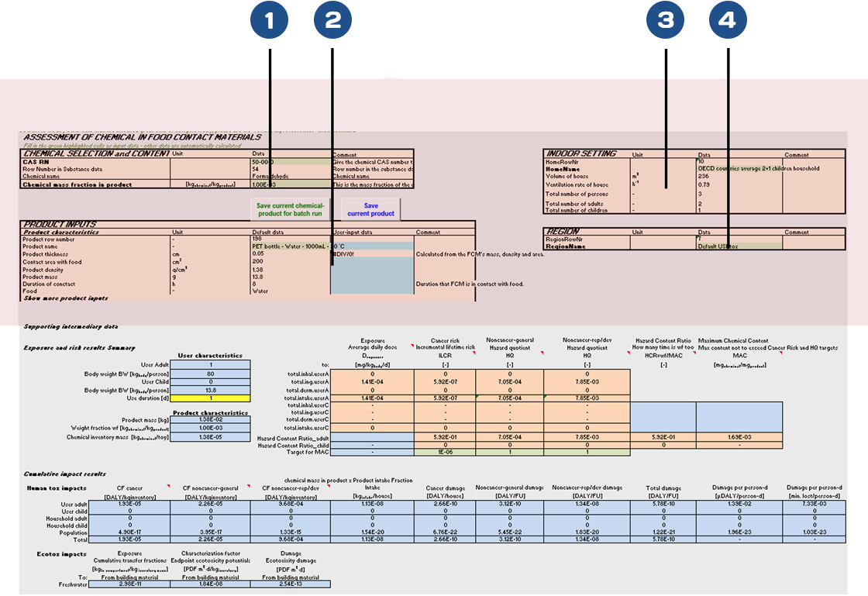Click the numbered callout badge 4
This screenshot has width=868, height=596.
pyautogui.click(x=728, y=21)
